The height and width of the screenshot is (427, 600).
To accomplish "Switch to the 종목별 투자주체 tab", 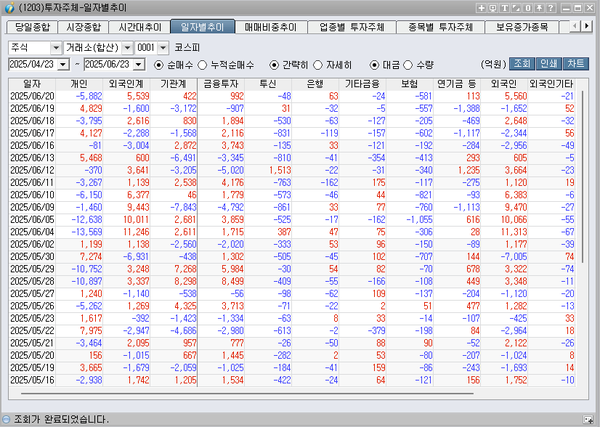I will 440,27.
